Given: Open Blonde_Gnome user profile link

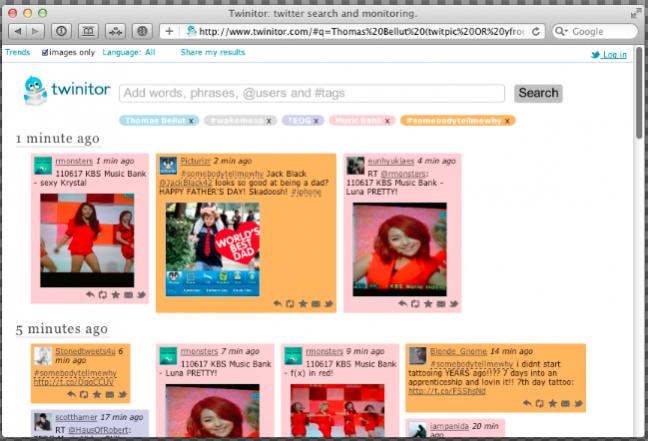Looking at the screenshot, I should [x=458, y=351].
